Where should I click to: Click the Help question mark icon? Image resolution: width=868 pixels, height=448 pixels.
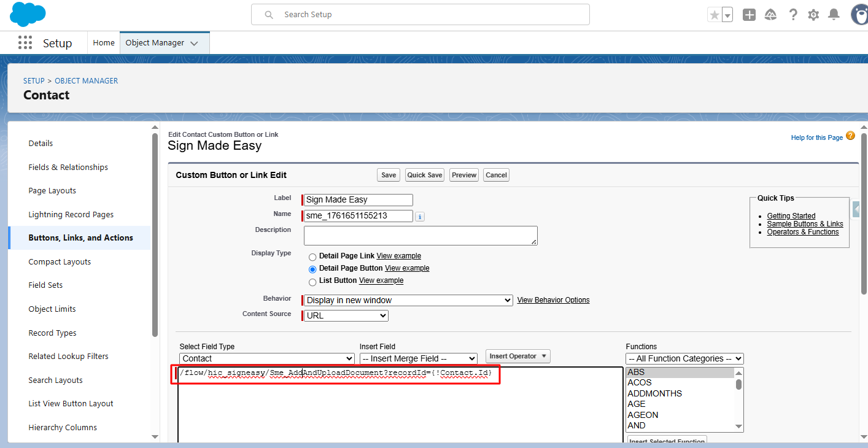(793, 14)
